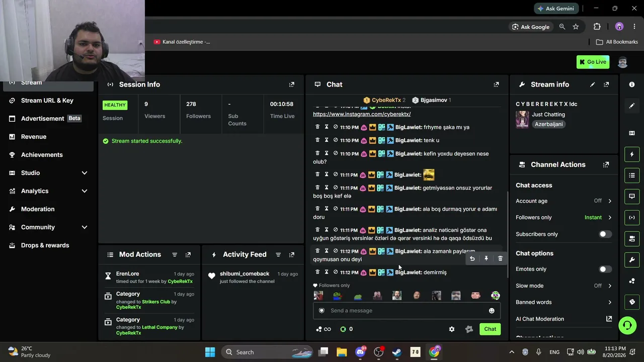Toggle Emotes only chat
The height and width of the screenshot is (362, 644).
[605, 269]
